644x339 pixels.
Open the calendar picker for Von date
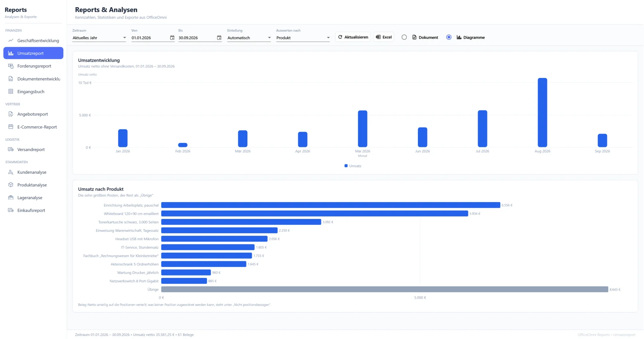pyautogui.click(x=172, y=37)
